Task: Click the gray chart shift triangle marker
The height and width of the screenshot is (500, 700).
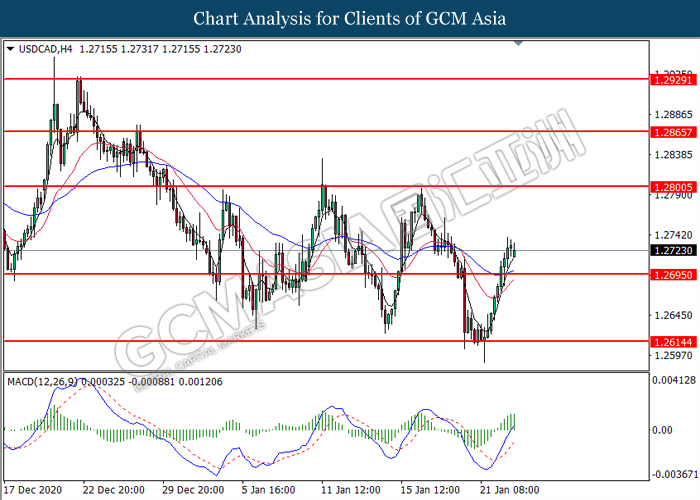Action: (x=517, y=44)
